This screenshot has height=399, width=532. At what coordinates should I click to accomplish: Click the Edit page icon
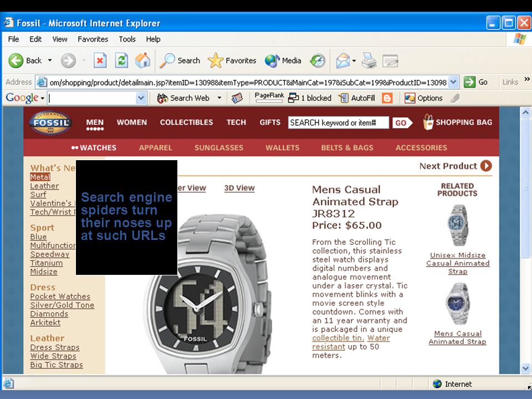[x=390, y=61]
